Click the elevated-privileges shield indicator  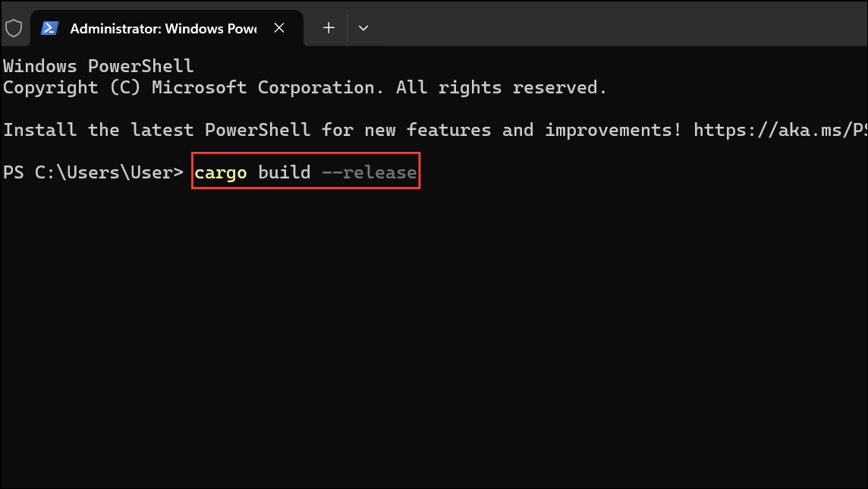(x=14, y=26)
